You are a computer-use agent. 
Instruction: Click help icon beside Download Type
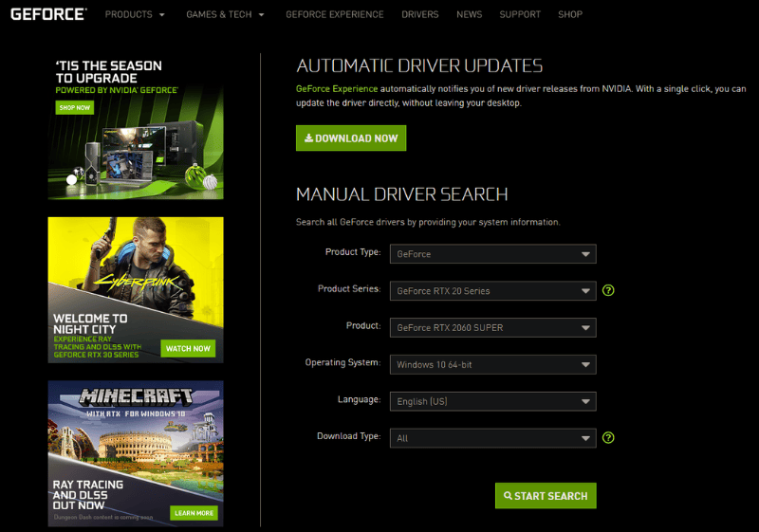[x=609, y=438]
